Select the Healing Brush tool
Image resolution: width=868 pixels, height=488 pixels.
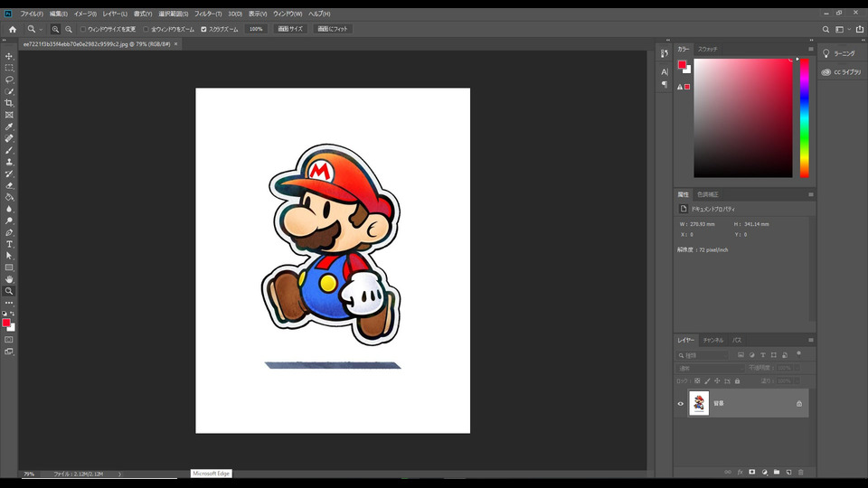point(9,138)
